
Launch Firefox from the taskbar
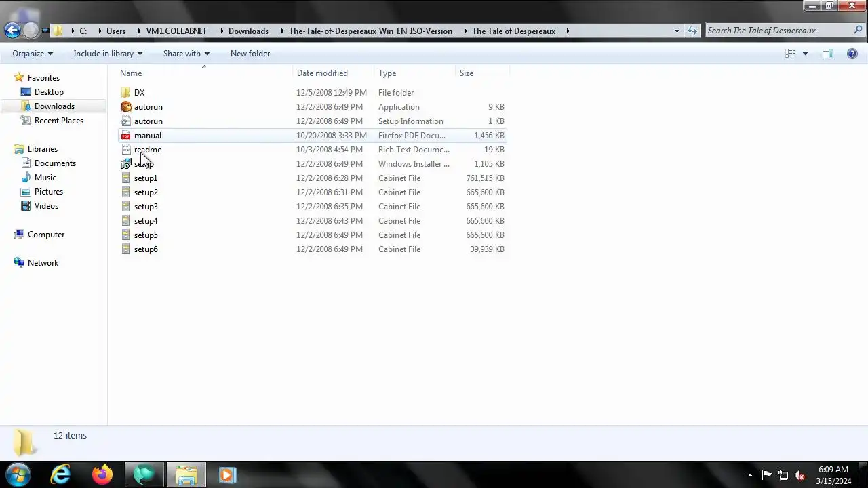pyautogui.click(x=102, y=475)
